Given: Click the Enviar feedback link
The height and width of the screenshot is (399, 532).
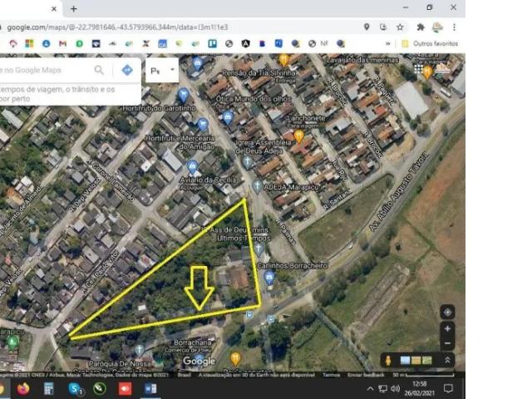Looking at the screenshot, I should tap(366, 375).
